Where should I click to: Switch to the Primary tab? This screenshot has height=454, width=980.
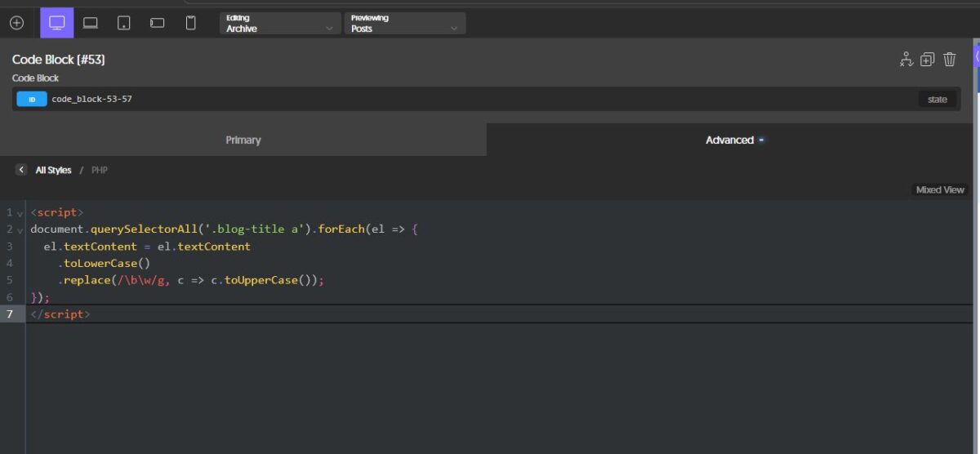(x=243, y=140)
